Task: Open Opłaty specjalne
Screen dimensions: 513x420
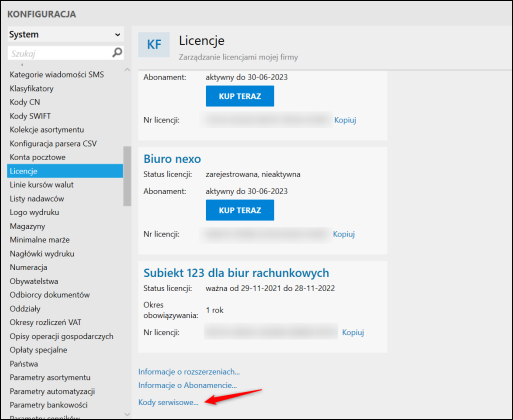Action: [38, 350]
